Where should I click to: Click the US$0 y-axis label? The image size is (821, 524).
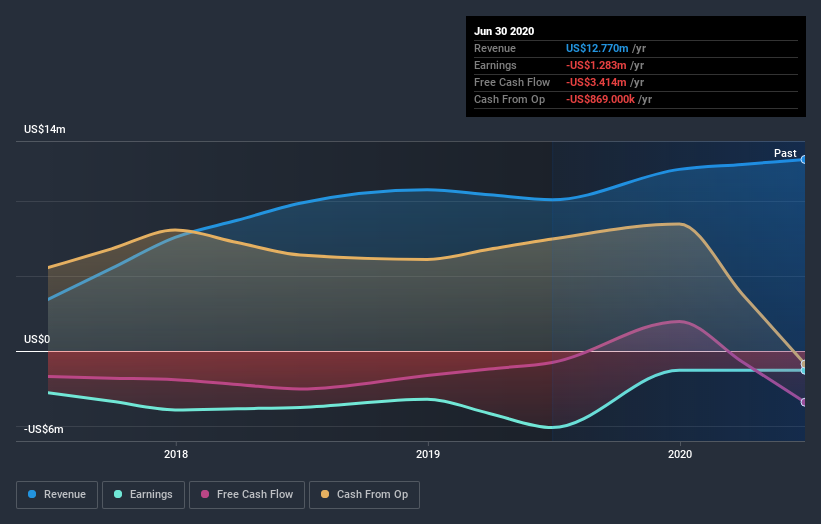[37, 339]
